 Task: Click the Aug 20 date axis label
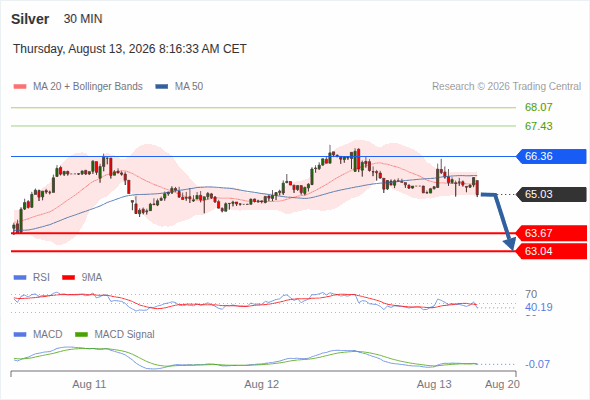[502, 385]
